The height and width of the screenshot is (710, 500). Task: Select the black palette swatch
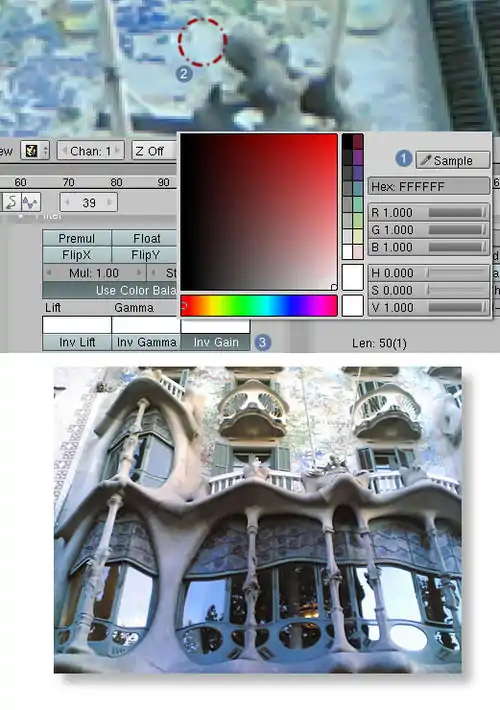347,142
